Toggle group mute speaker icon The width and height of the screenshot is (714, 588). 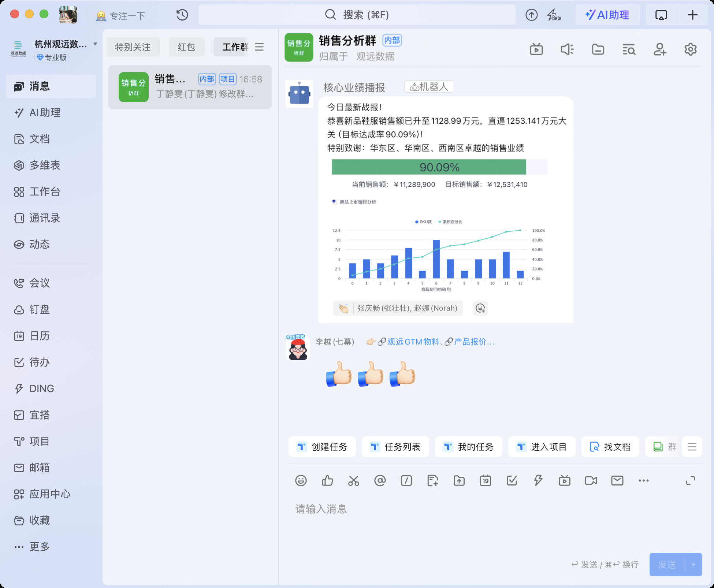click(x=567, y=49)
